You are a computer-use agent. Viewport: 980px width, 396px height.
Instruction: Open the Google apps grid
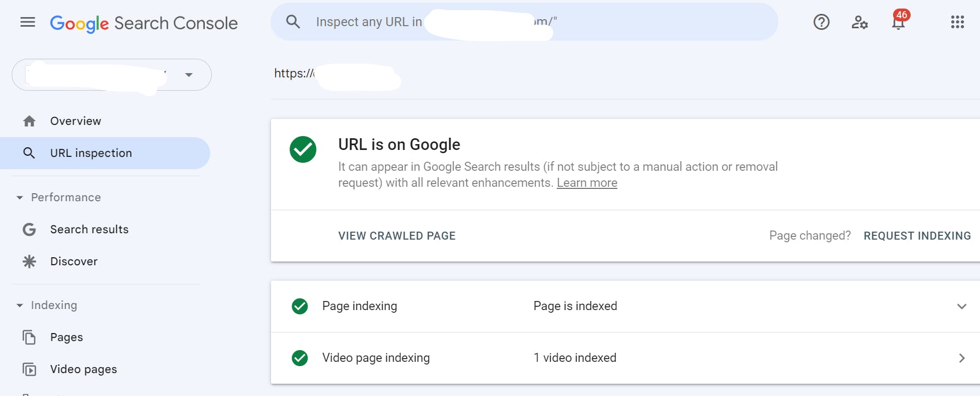(x=957, y=22)
